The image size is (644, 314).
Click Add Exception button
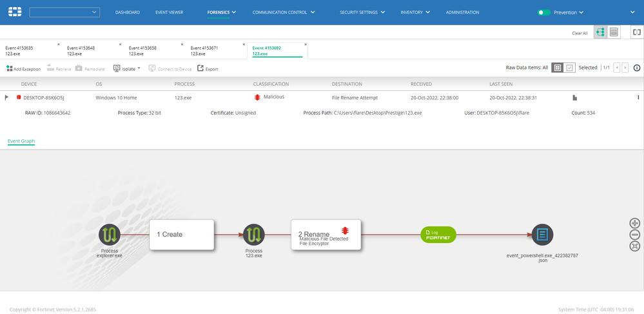[x=24, y=68]
